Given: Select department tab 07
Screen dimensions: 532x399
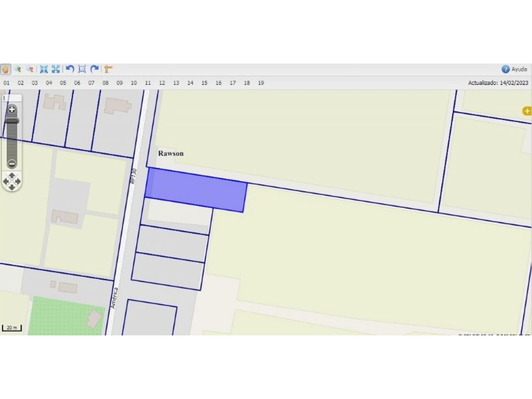Looking at the screenshot, I should 91,83.
